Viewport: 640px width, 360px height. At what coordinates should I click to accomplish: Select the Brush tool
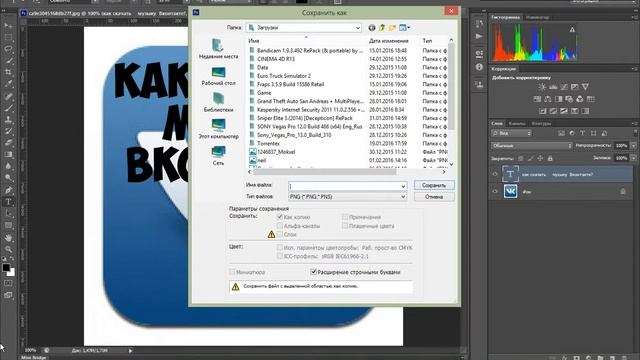click(8, 108)
